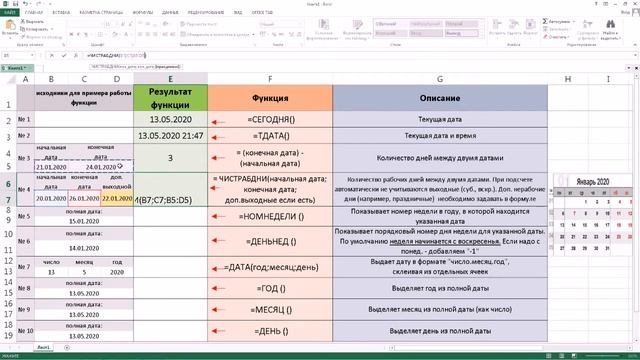Open the number format combo box

point(280,24)
